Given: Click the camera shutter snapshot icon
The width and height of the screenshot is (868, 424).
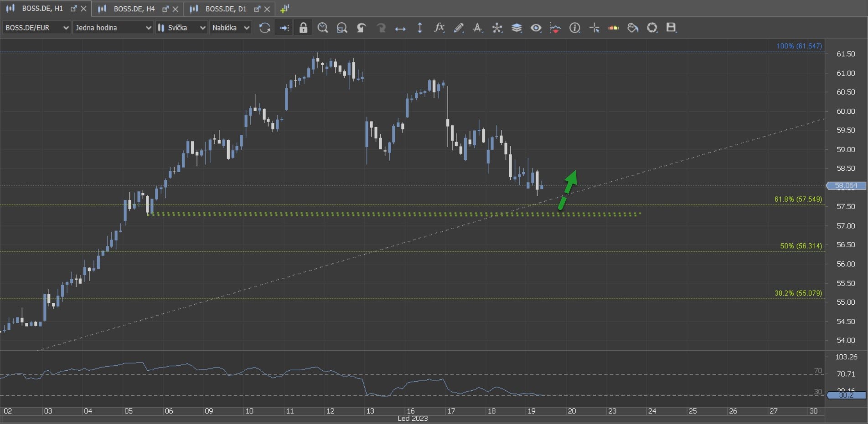Looking at the screenshot, I should click(x=652, y=28).
